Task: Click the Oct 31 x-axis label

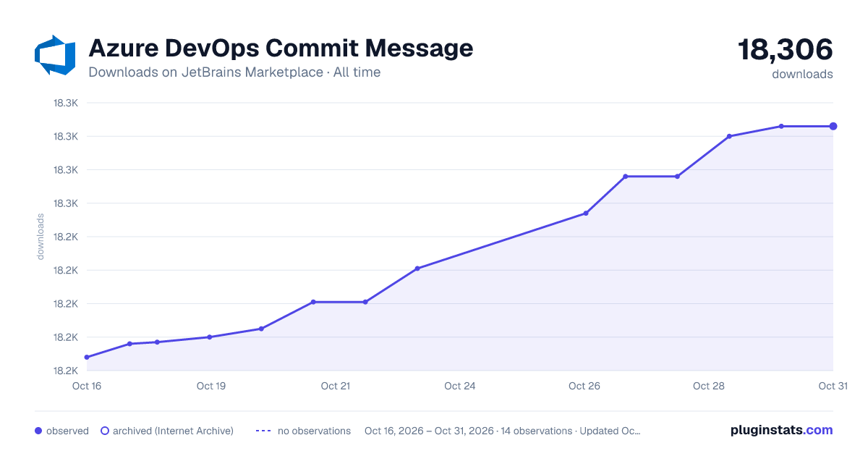Action: click(833, 386)
